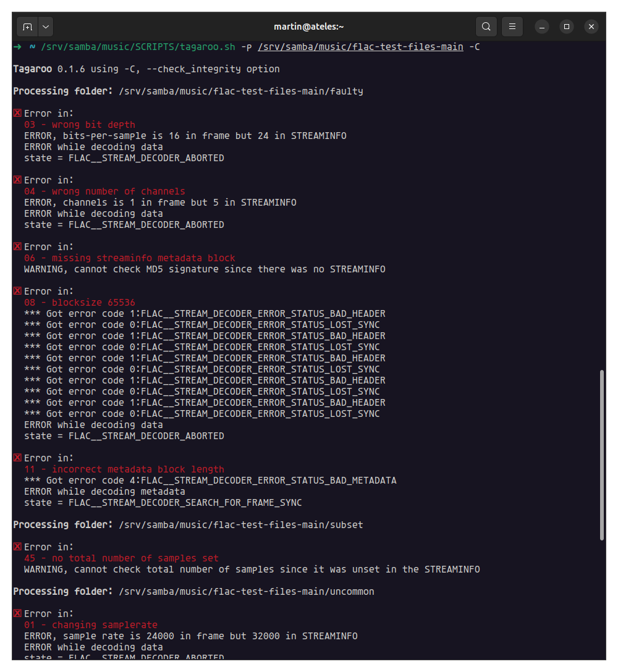Click the 'cannot check MD5 signature' warning line
This screenshot has width=618, height=672.
point(205,269)
